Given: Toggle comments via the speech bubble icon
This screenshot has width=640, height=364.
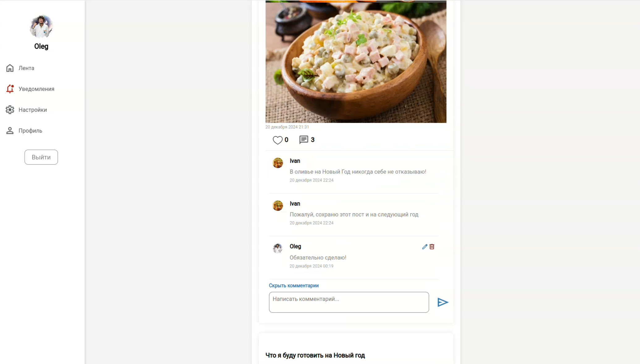Looking at the screenshot, I should click(303, 140).
